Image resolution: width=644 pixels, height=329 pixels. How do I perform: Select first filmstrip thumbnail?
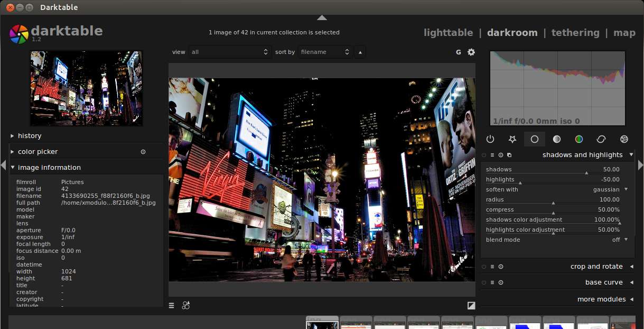[x=322, y=323]
